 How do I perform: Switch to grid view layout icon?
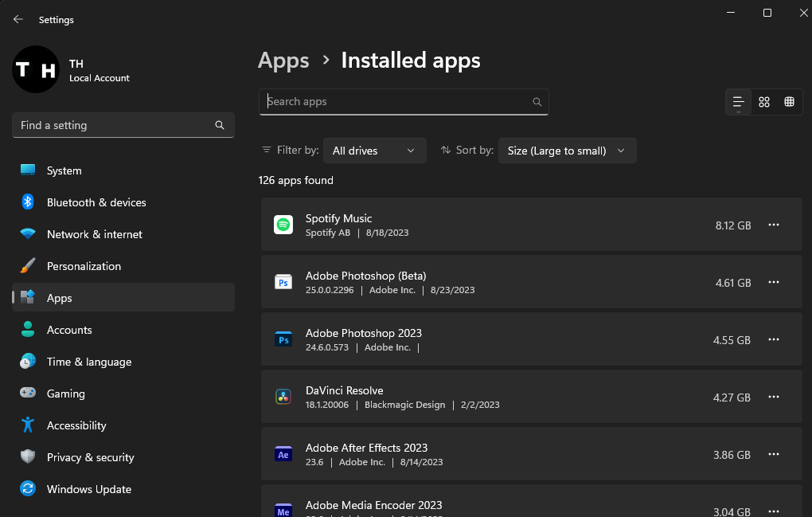tap(764, 102)
